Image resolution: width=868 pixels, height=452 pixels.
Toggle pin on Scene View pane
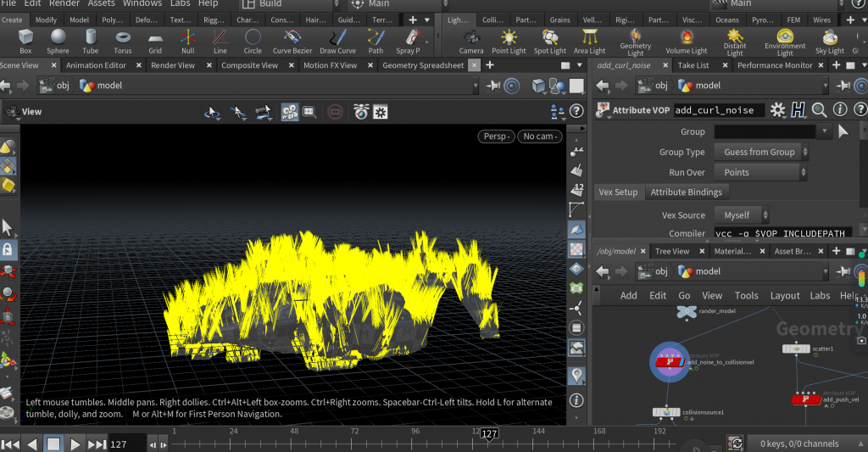tap(493, 86)
